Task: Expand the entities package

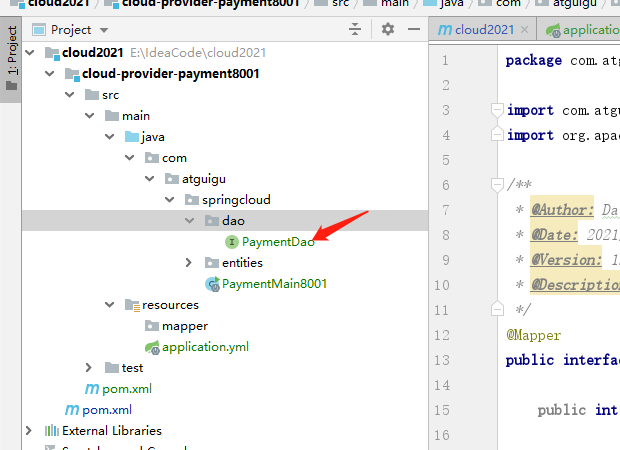Action: 189,263
